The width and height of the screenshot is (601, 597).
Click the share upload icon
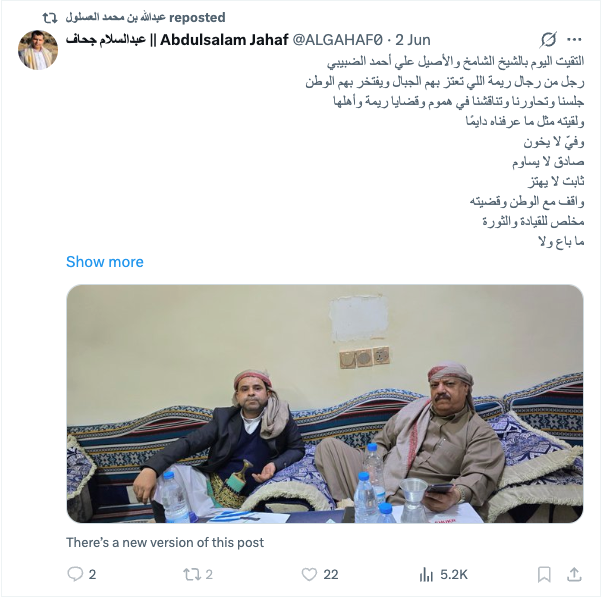coord(574,574)
